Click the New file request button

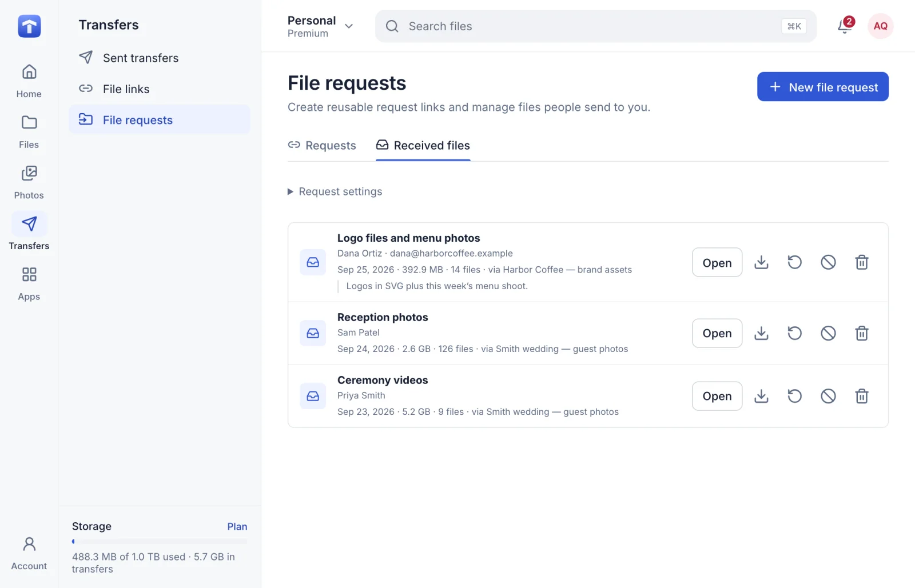click(x=822, y=87)
